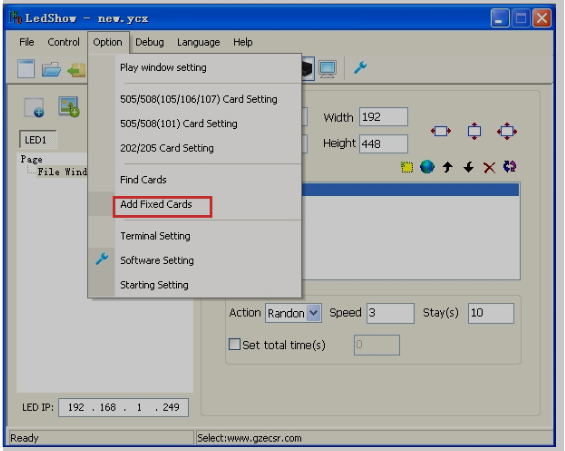Choose 505/508(105/106/107) Card Setting
Image resolution: width=565 pixels, height=451 pixels.
[195, 99]
